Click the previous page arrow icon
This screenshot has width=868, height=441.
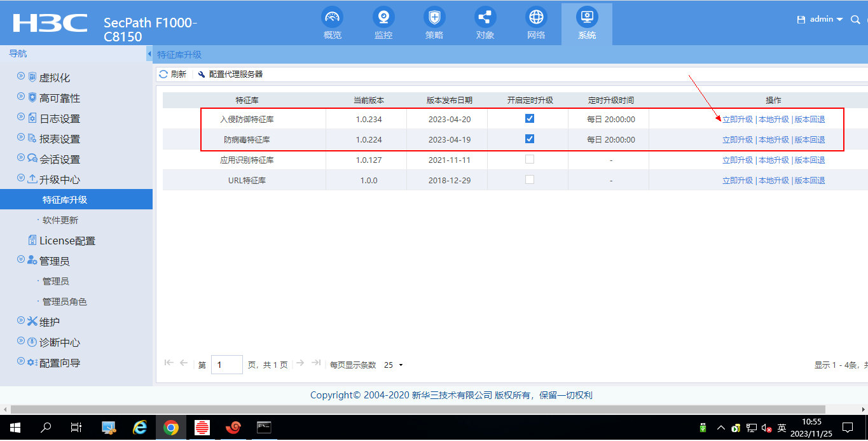184,363
